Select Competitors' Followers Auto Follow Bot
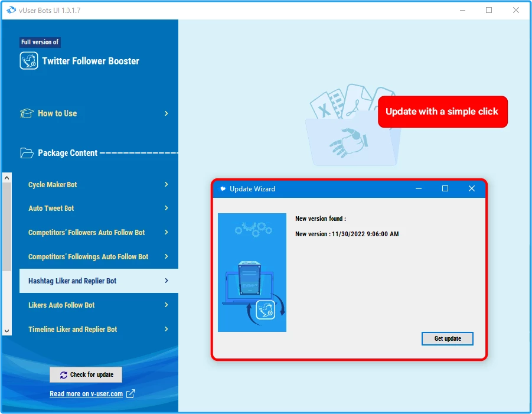 99,232
